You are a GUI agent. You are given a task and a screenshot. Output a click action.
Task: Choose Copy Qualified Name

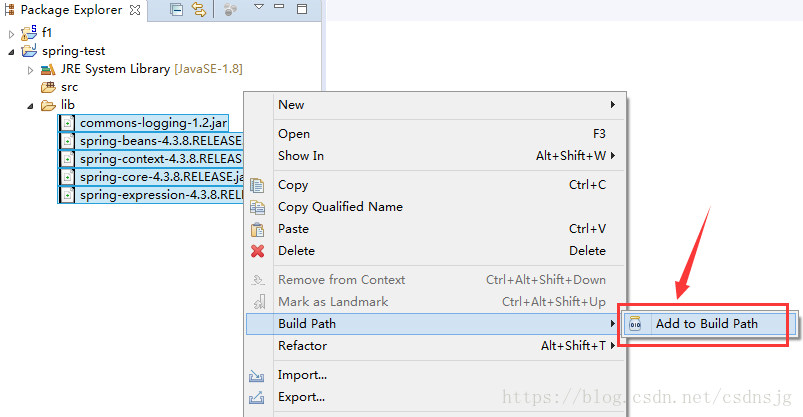pyautogui.click(x=435, y=207)
